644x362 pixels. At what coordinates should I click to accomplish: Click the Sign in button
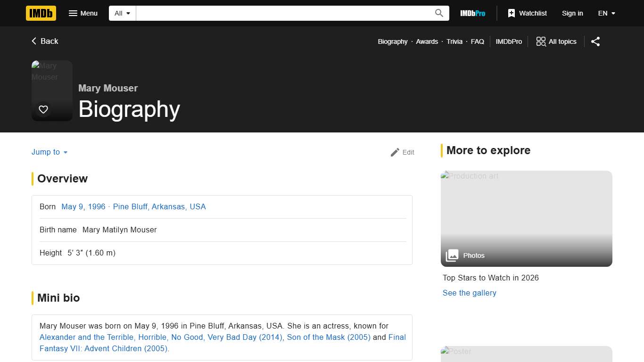[572, 13]
